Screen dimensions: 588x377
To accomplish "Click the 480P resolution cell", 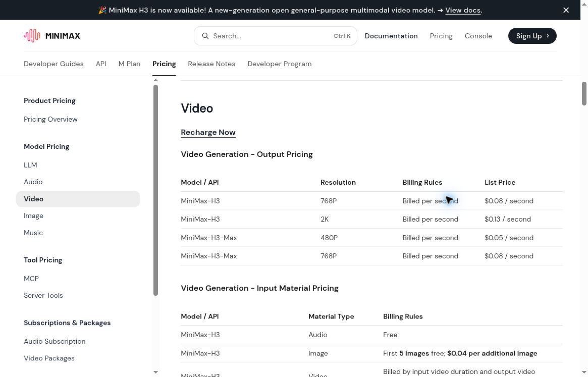I will [329, 238].
